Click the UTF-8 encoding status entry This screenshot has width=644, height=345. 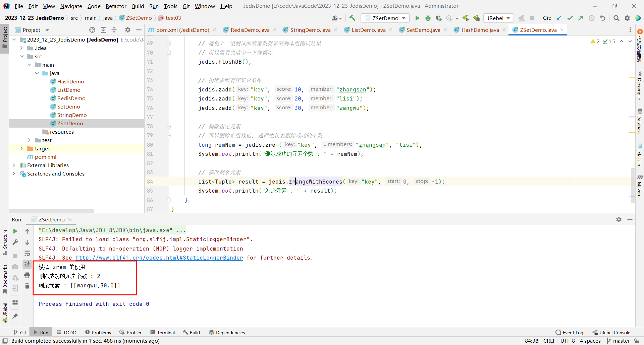568,341
